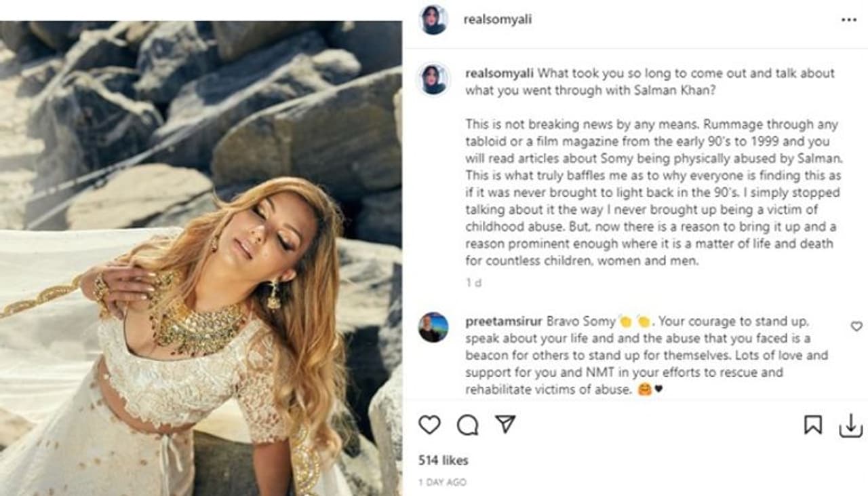Open realsomyali profile picture in header

(433, 20)
